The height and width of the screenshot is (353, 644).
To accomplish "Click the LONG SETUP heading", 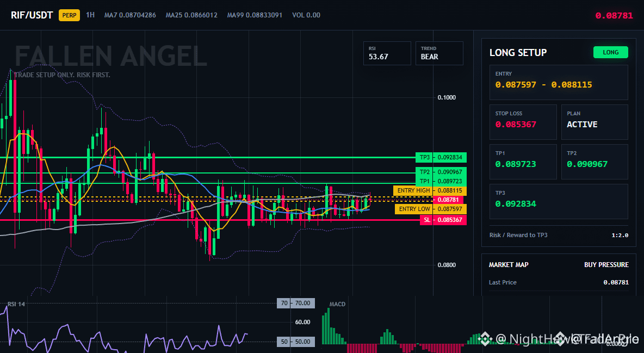I will [x=518, y=53].
